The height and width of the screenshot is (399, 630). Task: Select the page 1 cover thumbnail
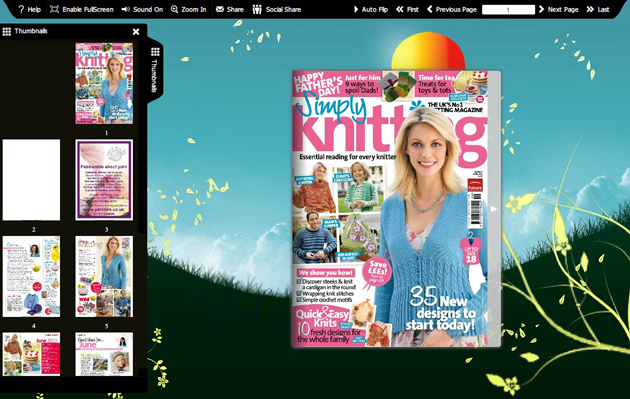104,83
